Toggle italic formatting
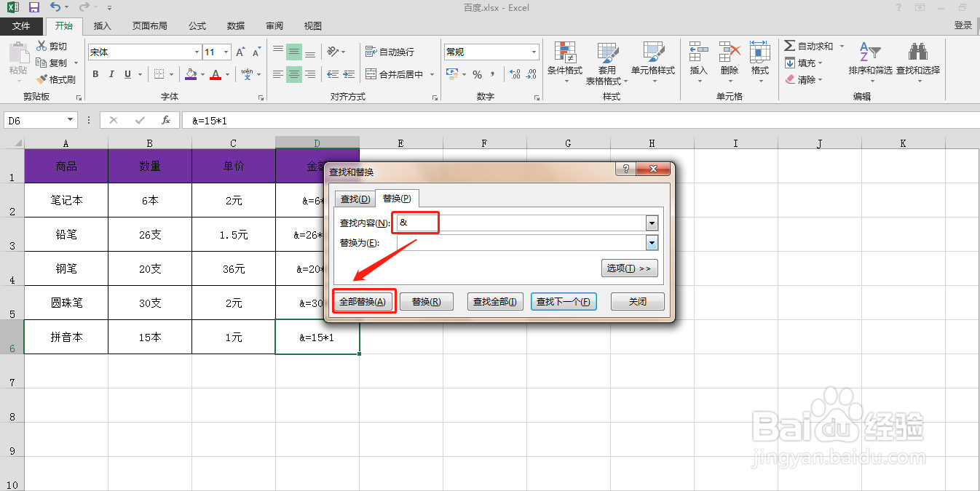 (111, 74)
